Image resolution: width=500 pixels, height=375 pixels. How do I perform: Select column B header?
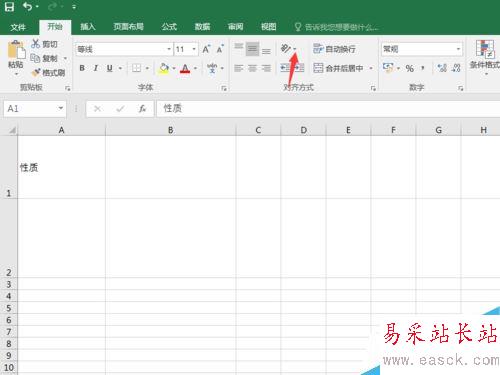pos(171,130)
